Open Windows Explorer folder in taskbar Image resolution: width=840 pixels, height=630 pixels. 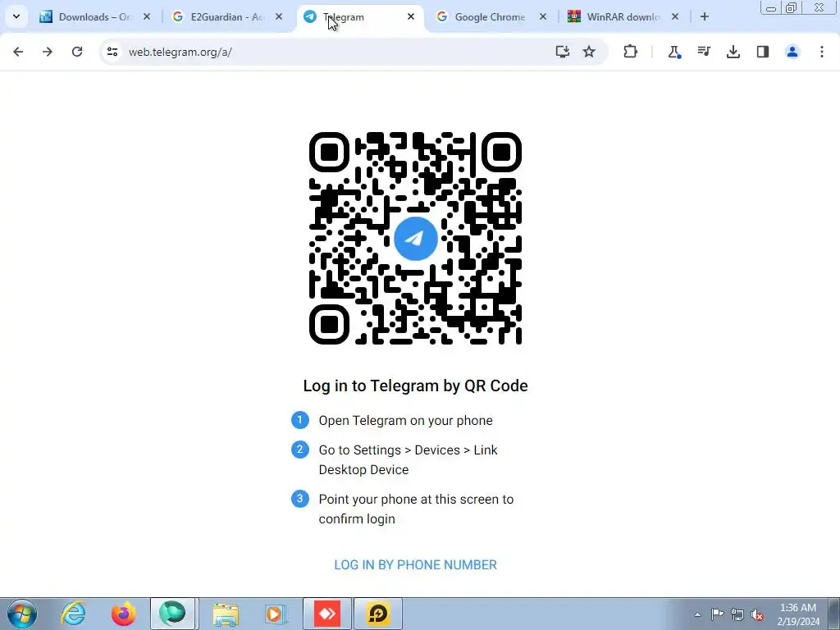(226, 614)
